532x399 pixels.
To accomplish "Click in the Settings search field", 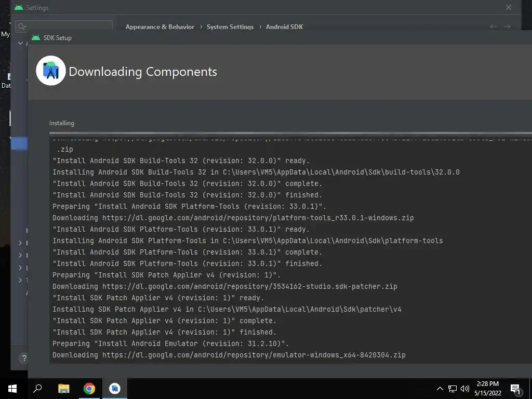I will pos(64,26).
